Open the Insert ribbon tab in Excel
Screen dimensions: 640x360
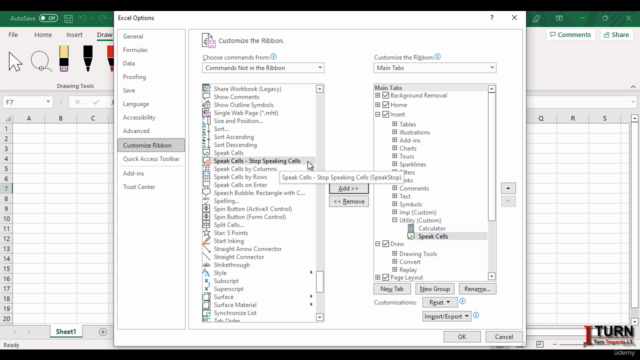pos(74,35)
